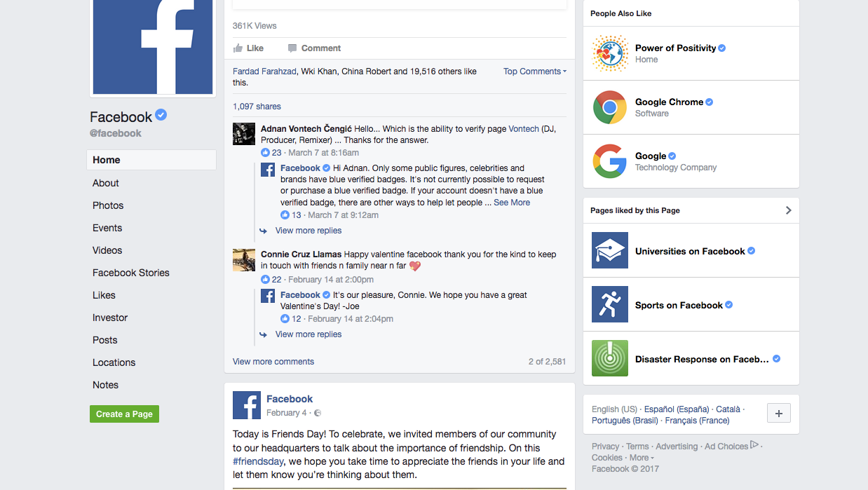Switch language to Français (France)
Image resolution: width=868 pixels, height=490 pixels.
pos(697,421)
